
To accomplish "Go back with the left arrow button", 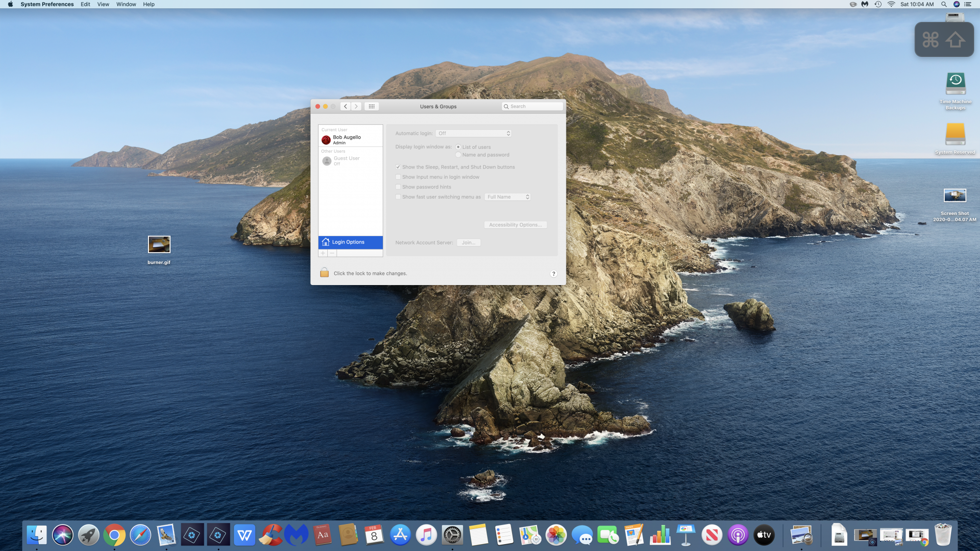I will [345, 106].
